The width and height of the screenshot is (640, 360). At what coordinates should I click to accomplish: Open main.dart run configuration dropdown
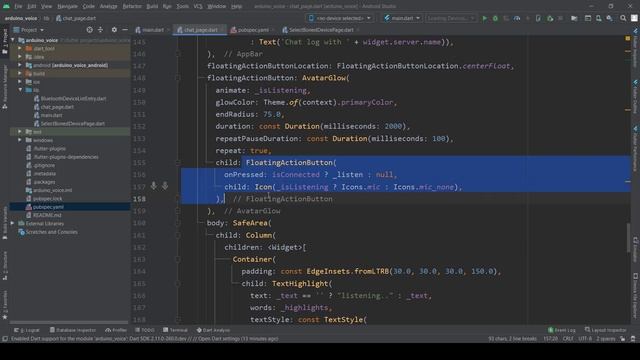pyautogui.click(x=402, y=18)
